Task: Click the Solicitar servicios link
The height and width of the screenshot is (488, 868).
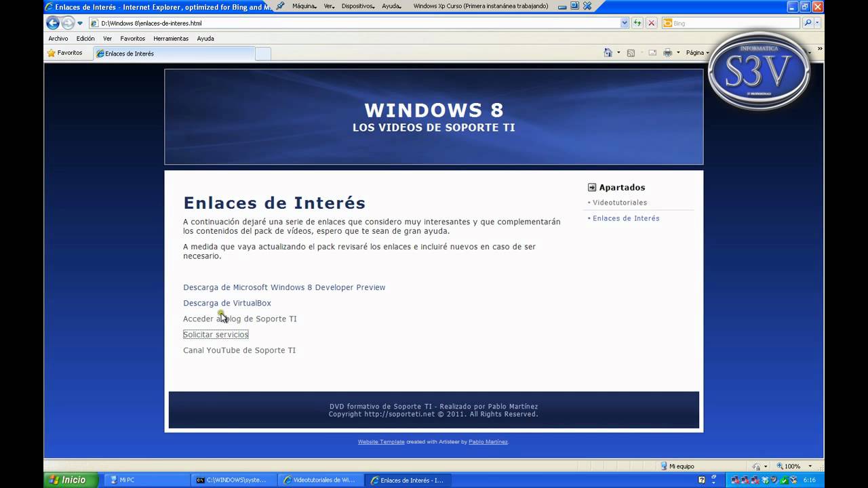Action: [216, 334]
